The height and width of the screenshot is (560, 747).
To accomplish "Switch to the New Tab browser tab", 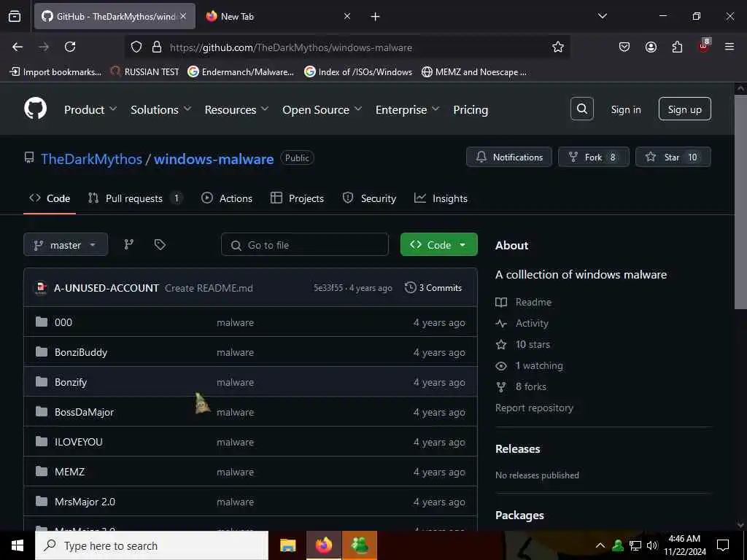I will tap(278, 16).
